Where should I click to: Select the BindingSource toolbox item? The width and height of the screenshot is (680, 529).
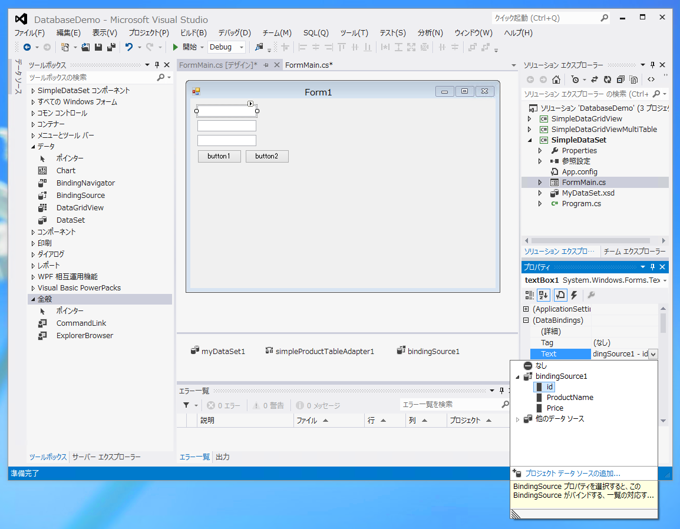click(80, 196)
